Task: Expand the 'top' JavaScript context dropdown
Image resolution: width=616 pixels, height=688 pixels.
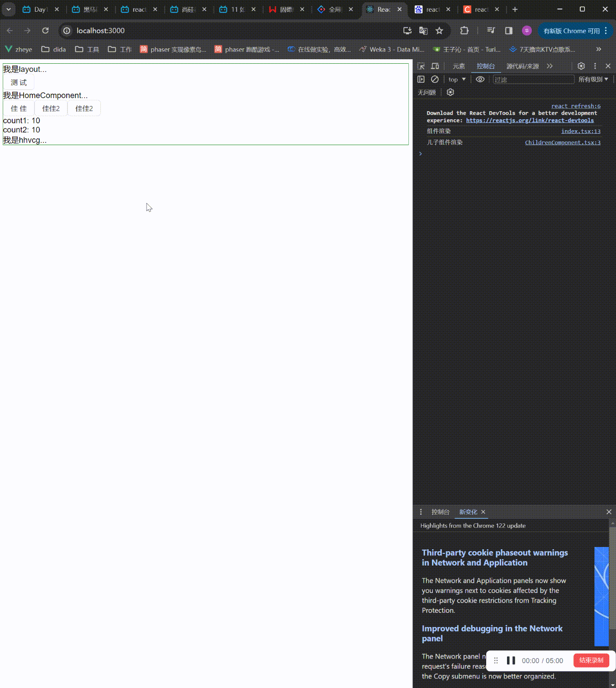Action: pyautogui.click(x=457, y=80)
